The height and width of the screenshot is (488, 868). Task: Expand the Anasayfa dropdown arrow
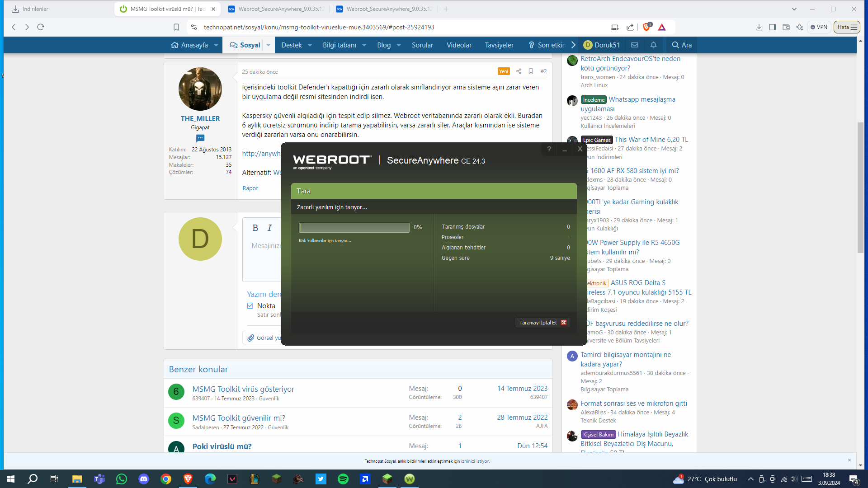216,45
